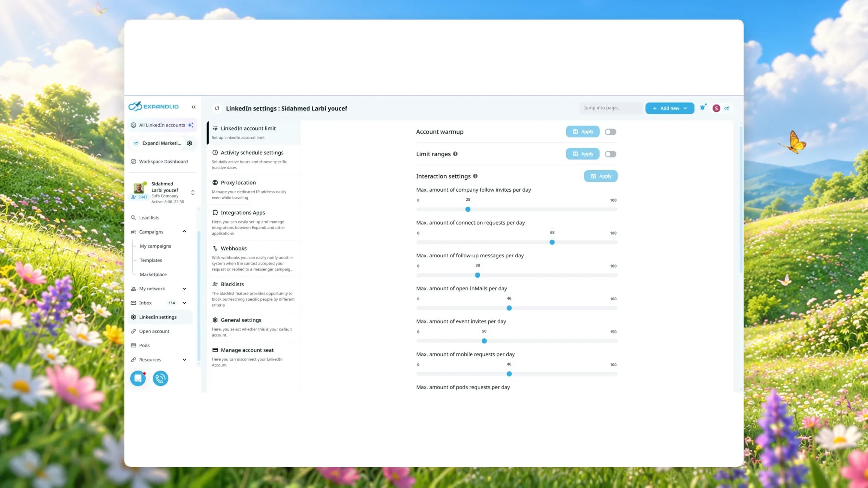Screen dimensions: 868x488
Task: Open the Add new dropdown
Action: 669,108
